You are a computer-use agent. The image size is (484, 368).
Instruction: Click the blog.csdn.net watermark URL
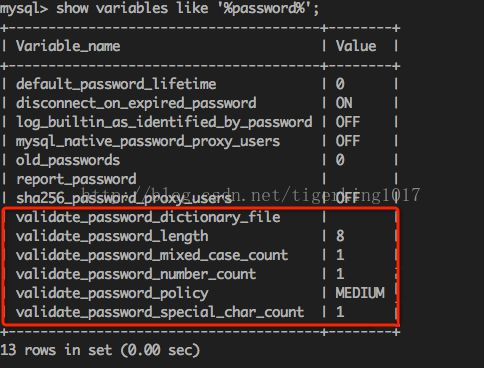(250, 194)
